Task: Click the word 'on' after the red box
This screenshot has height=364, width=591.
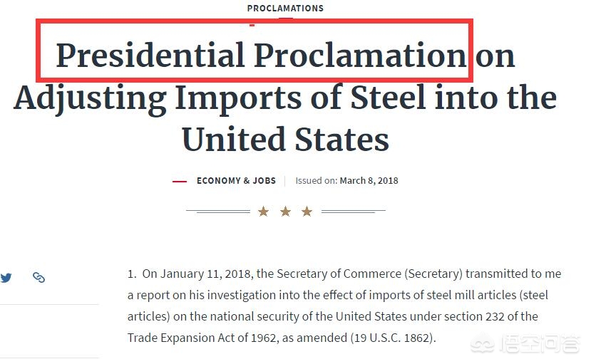Action: click(x=495, y=57)
